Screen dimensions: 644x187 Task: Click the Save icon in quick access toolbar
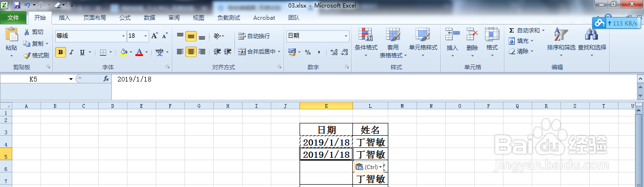point(17,5)
